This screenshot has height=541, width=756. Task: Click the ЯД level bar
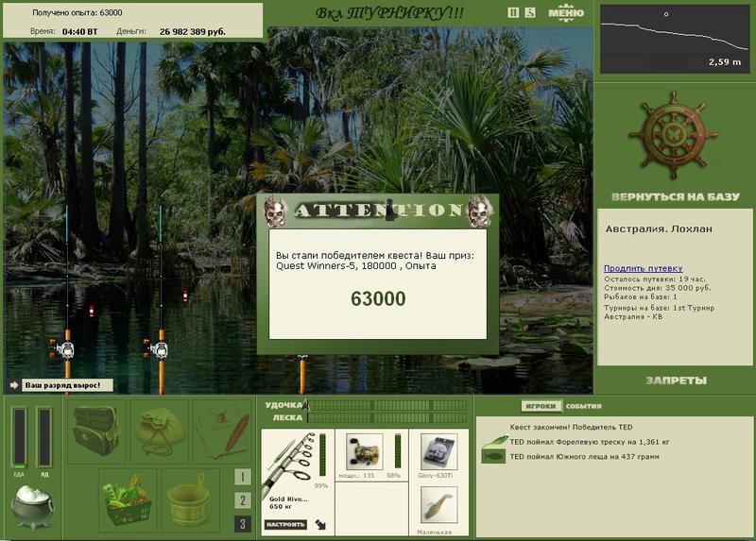44,437
